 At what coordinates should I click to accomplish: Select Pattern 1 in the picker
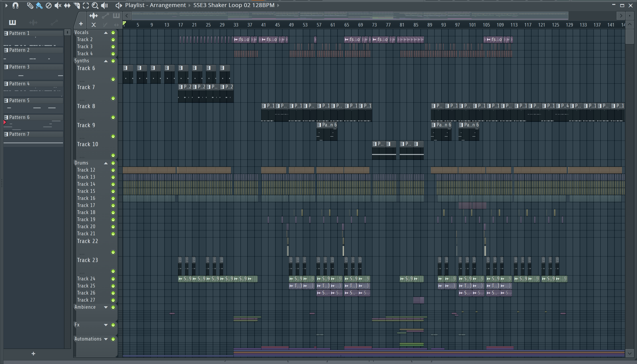(x=33, y=33)
